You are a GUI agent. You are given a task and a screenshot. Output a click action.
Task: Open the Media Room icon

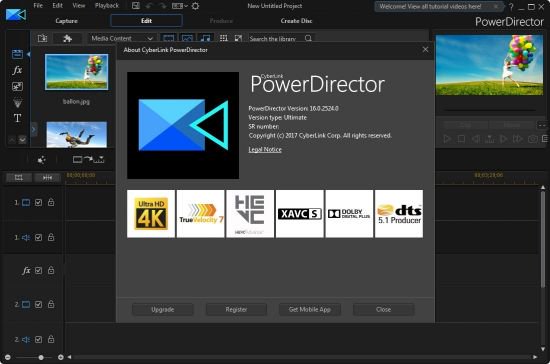coord(17,54)
